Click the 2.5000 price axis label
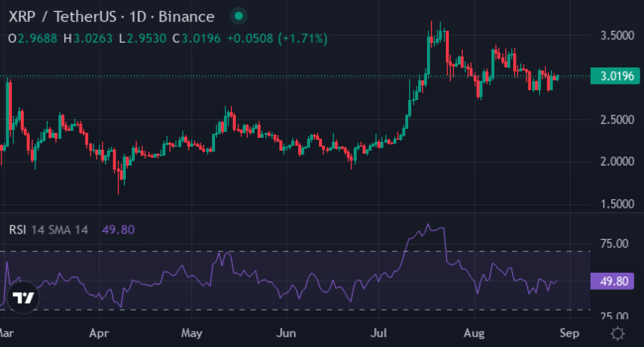Image resolution: width=644 pixels, height=347 pixels. click(618, 120)
